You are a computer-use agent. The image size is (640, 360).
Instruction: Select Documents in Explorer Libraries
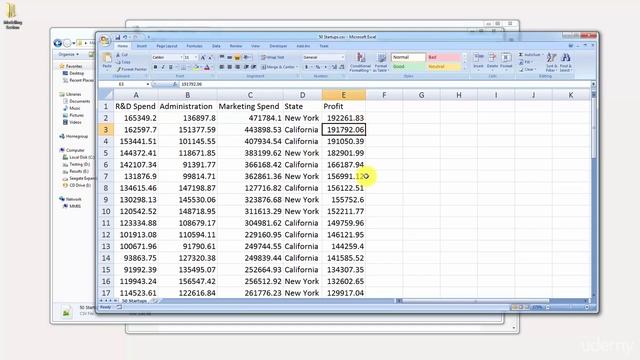(76, 101)
